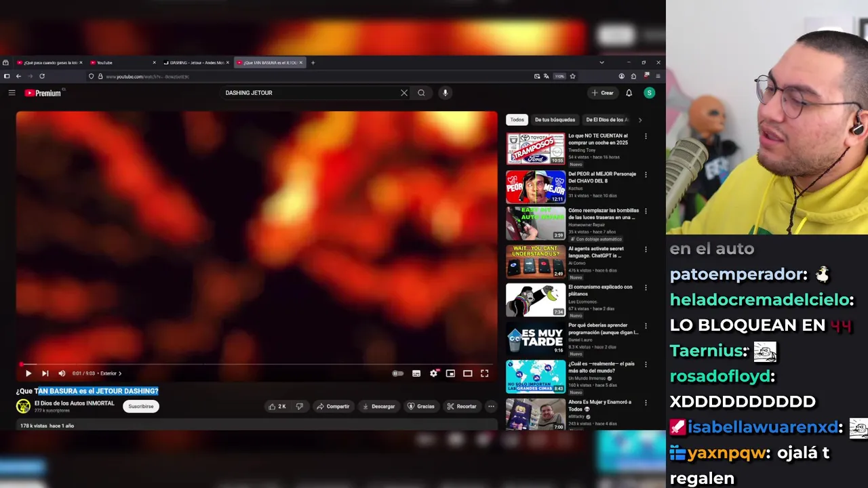Click the Gracias button

click(x=420, y=407)
